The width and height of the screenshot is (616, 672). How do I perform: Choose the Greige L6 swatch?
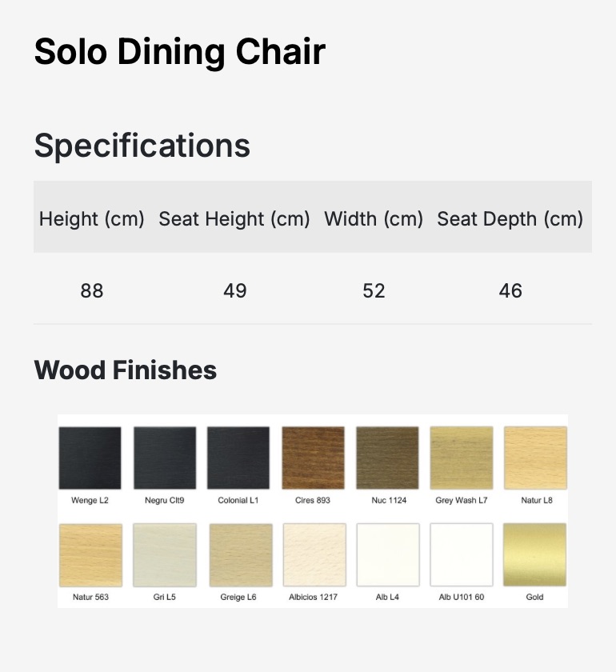pos(239,555)
